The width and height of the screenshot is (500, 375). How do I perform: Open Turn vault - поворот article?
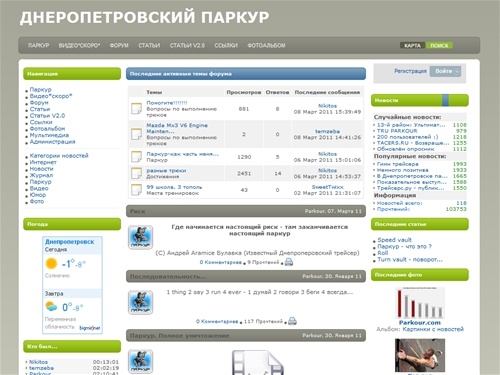click(x=410, y=260)
